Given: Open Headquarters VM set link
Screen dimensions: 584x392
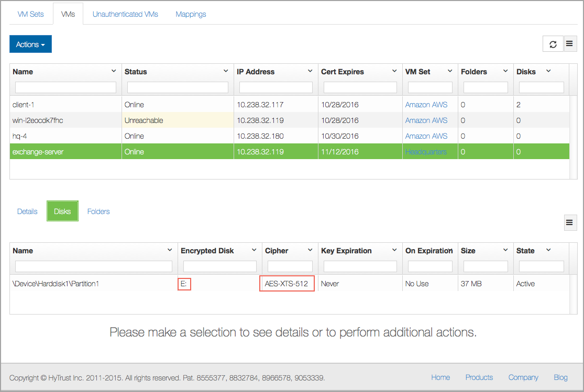Looking at the screenshot, I should pyautogui.click(x=426, y=151).
